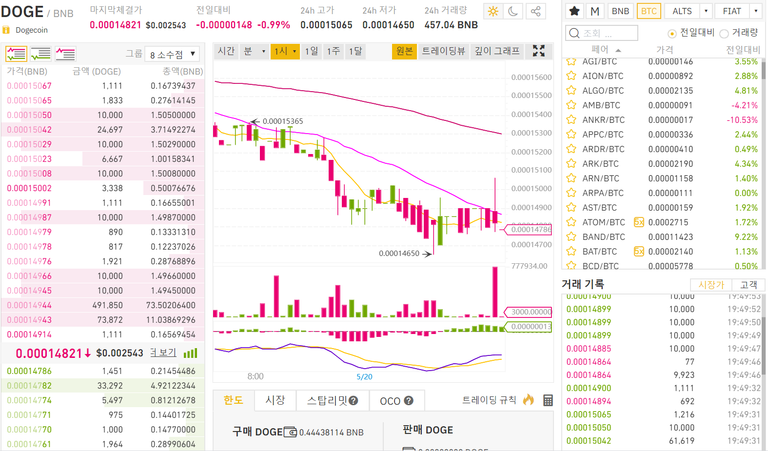Select the 거래량 radio button

pyautogui.click(x=724, y=33)
